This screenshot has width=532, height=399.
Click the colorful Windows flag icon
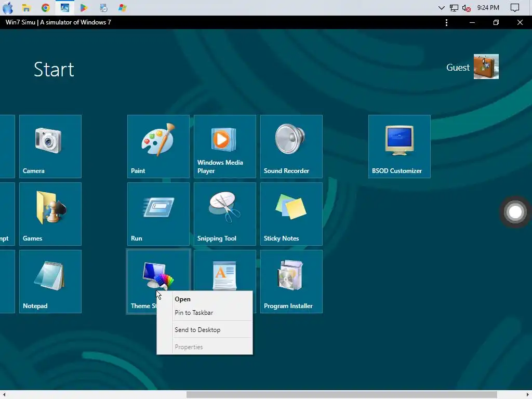123,7
